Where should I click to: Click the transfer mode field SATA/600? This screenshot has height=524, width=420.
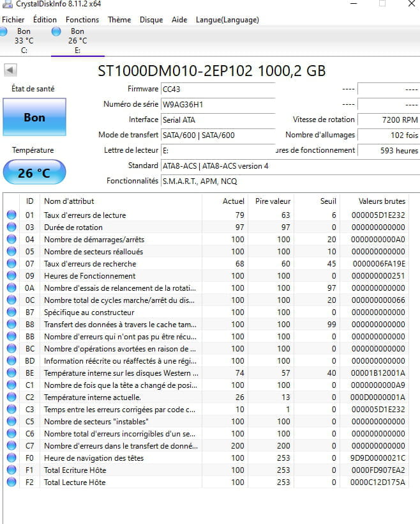(218, 135)
